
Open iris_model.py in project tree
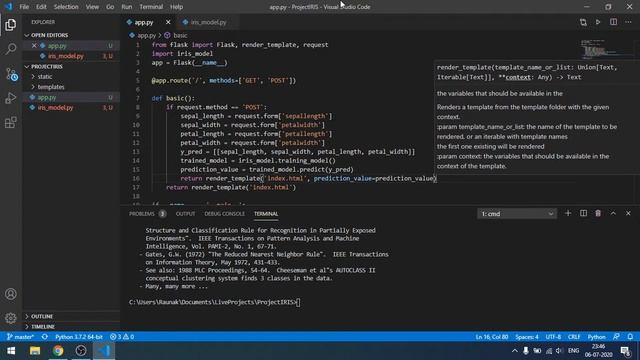tap(55, 108)
